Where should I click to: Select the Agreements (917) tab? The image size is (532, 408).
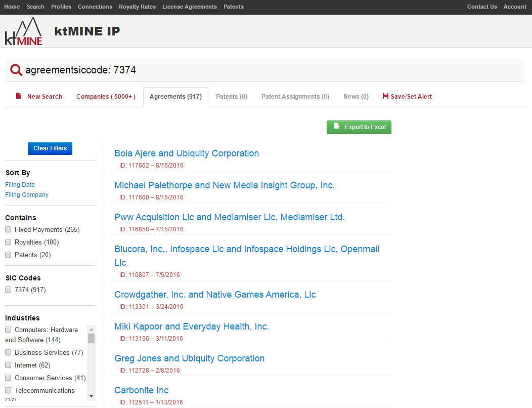pyautogui.click(x=176, y=97)
